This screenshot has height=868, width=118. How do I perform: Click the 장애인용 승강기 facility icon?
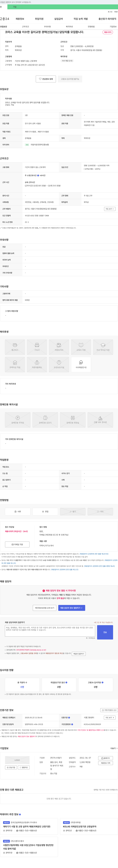tap(45, 420)
